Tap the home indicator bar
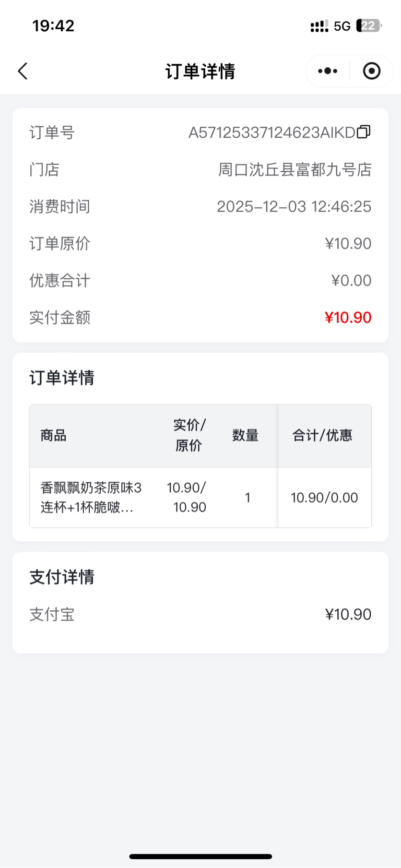Screen dimensions: 401x868 (x=200, y=857)
